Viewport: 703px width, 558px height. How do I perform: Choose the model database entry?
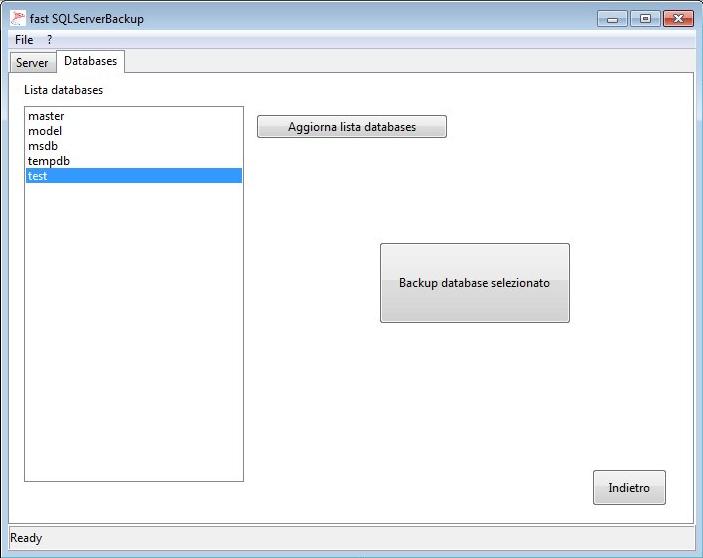(x=45, y=131)
